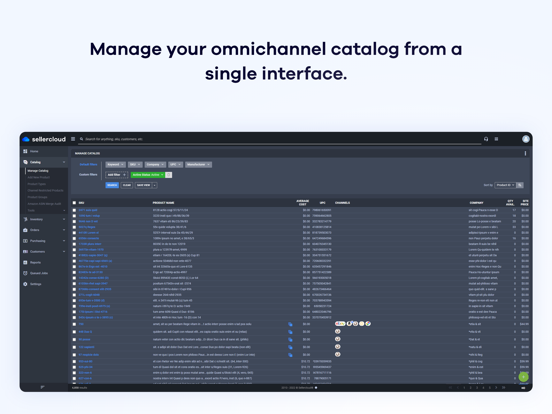Open Channel Restricted Products in sidebar
This screenshot has height=414, width=552.
(x=45, y=190)
